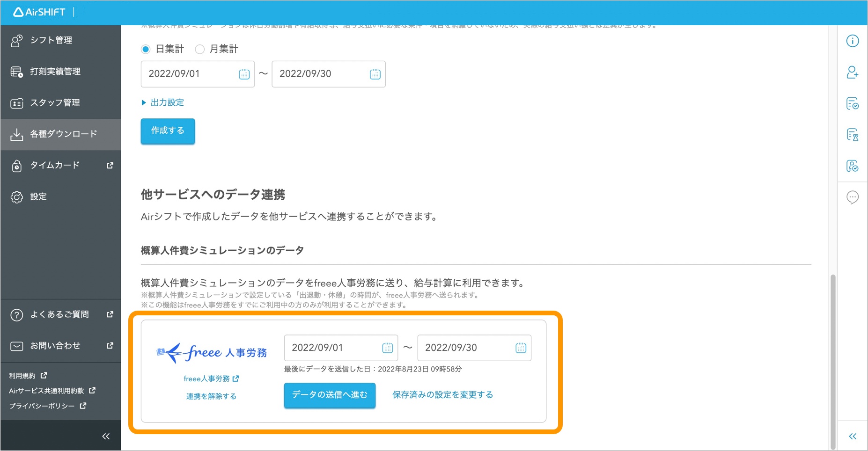The image size is (868, 451).
Task: Open the document-with-hourglass icon in right sidebar
Action: 853,135
